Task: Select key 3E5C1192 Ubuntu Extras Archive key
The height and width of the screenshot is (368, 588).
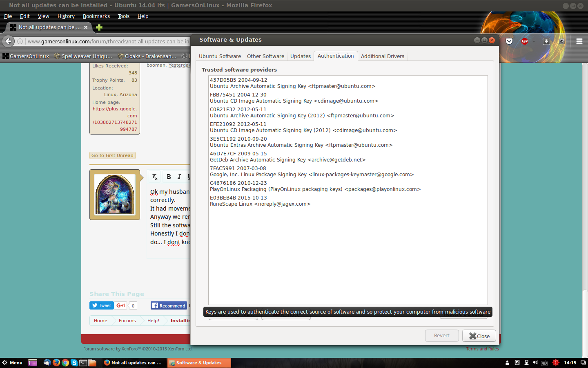Action: pos(348,142)
